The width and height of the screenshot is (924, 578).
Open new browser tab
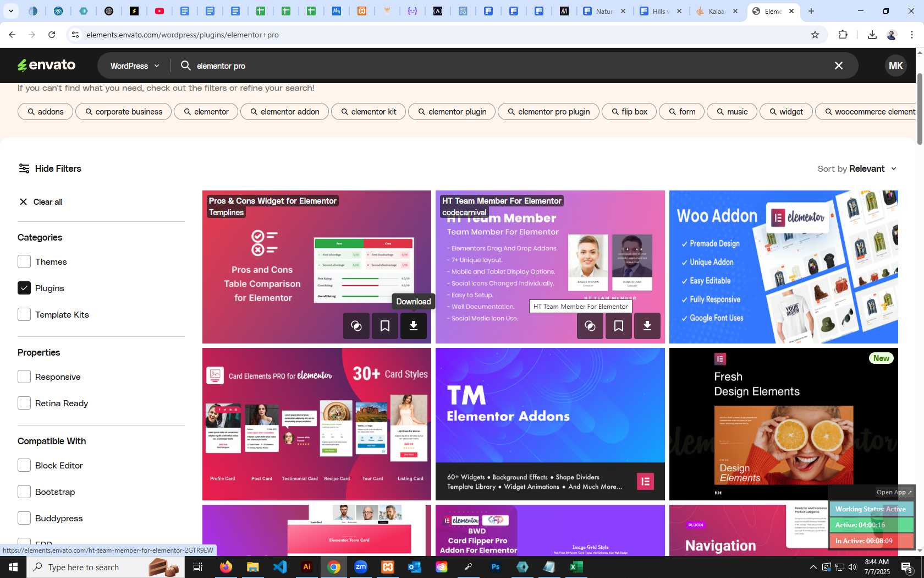click(x=811, y=11)
